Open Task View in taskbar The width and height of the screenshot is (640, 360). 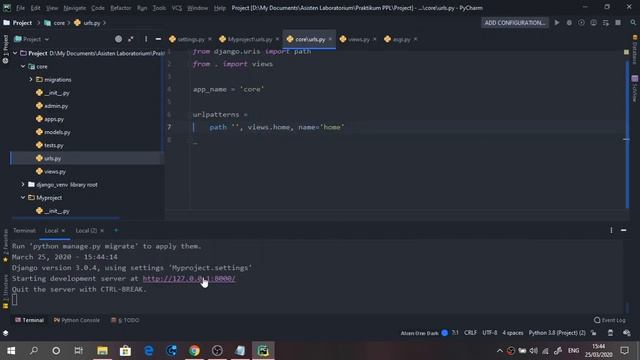click(x=78, y=351)
